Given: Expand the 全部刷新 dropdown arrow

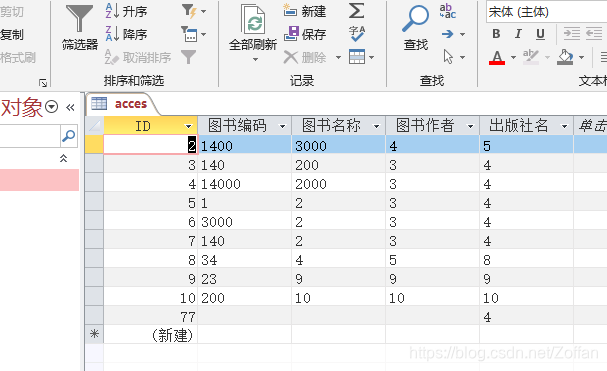Looking at the screenshot, I should click(255, 60).
